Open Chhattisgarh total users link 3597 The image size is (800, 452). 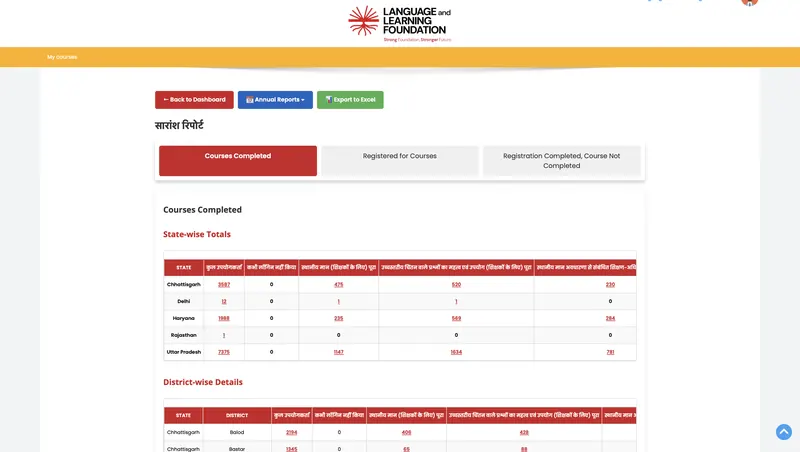pyautogui.click(x=224, y=285)
